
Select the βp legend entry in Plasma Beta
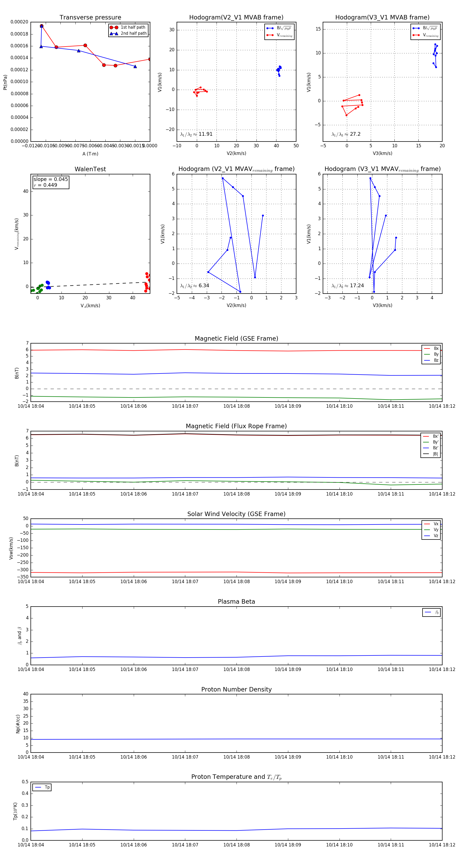[x=431, y=612]
